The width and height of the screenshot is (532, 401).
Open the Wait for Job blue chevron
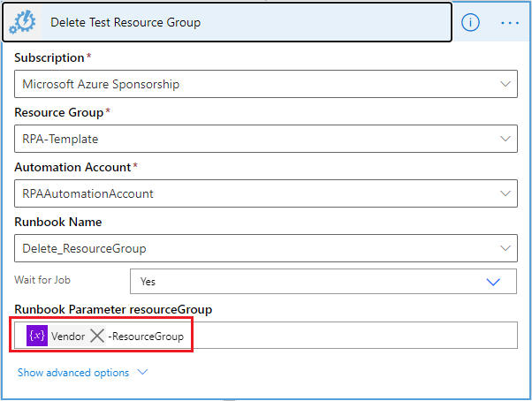pos(494,282)
